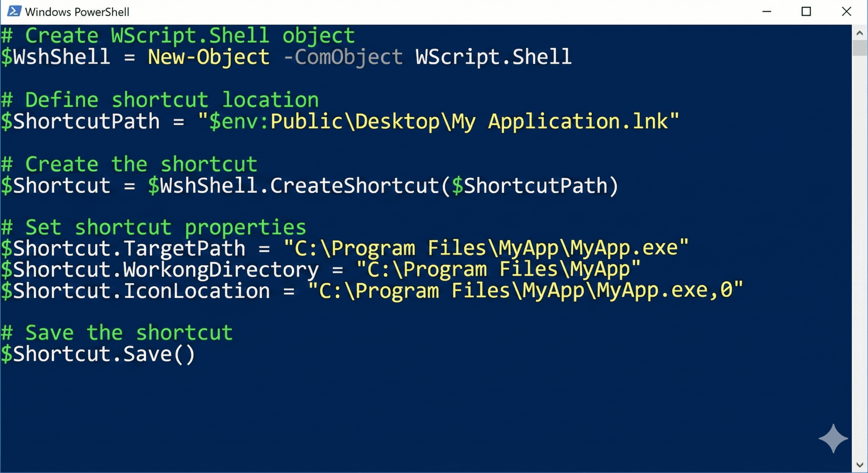This screenshot has width=868, height=473.
Task: Click the New-Object cmdlet text
Action: click(x=209, y=57)
